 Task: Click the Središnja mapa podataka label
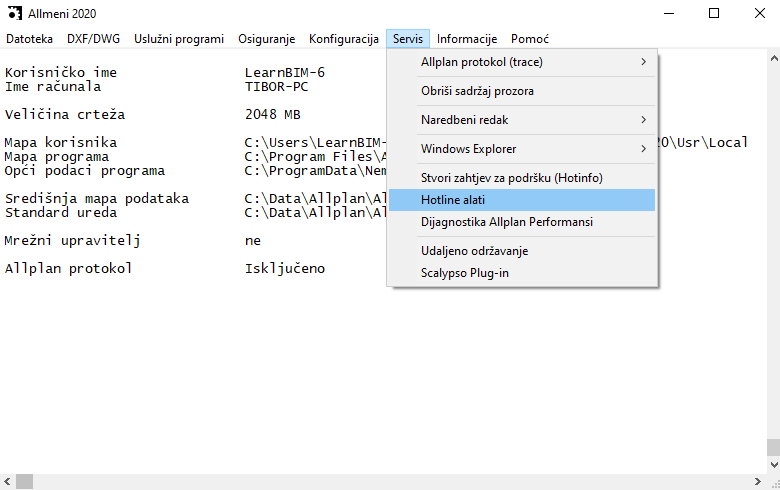click(x=97, y=198)
